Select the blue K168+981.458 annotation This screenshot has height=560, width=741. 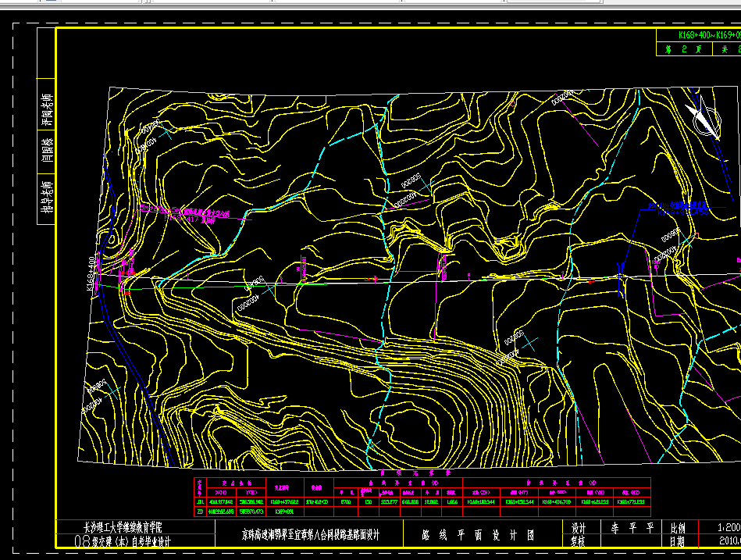682,212
